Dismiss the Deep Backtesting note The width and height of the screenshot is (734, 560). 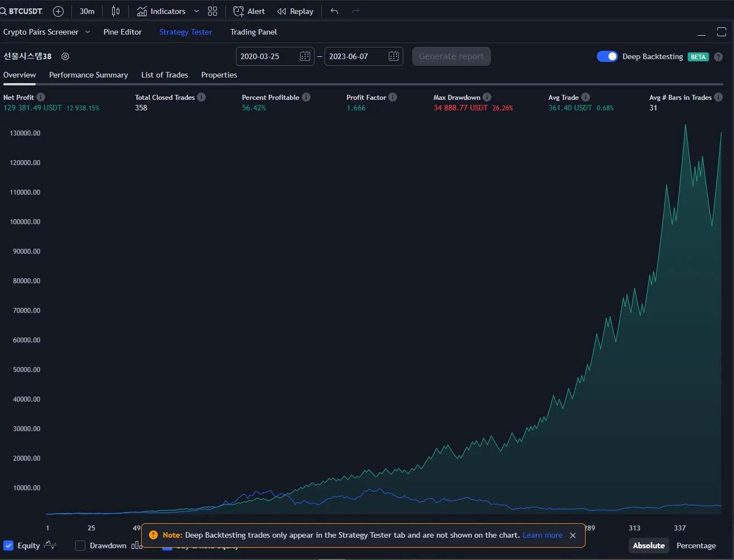pyautogui.click(x=573, y=535)
